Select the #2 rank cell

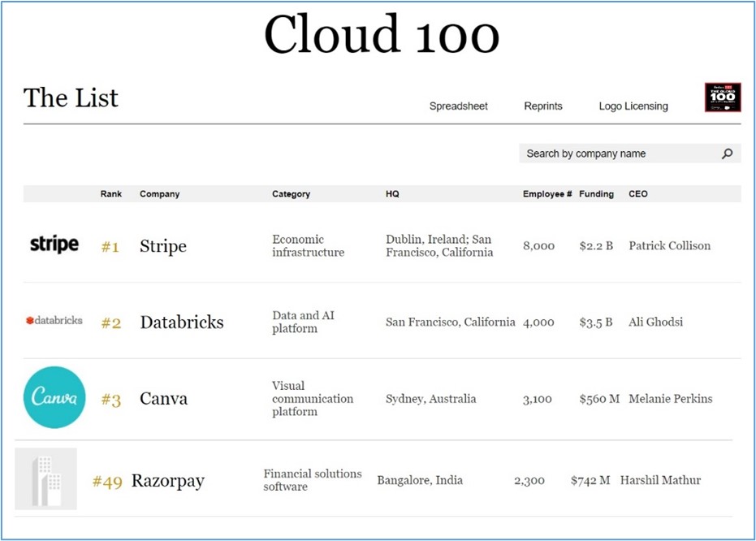tap(111, 323)
